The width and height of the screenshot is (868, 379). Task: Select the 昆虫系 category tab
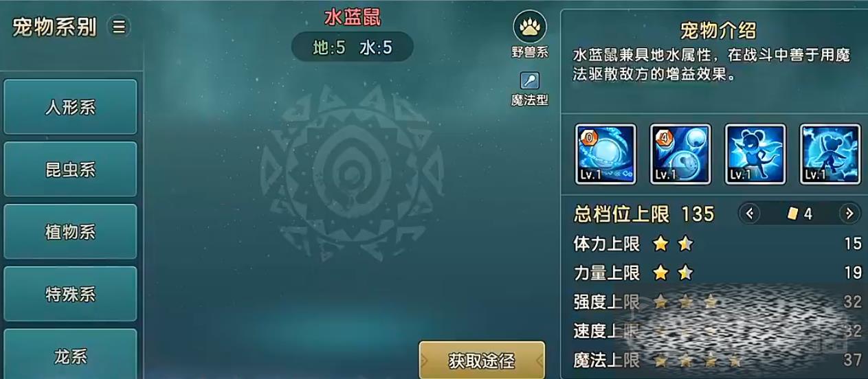tap(71, 170)
